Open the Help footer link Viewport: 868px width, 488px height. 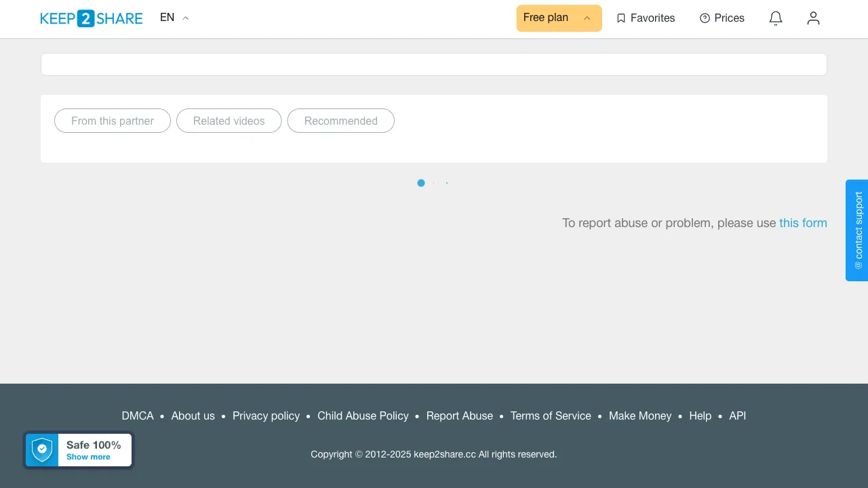click(701, 416)
